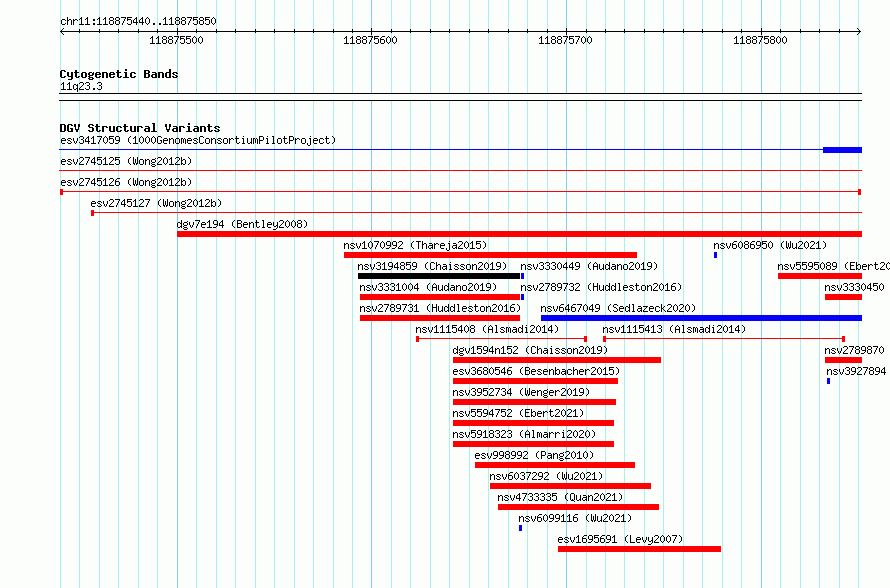
Task: Click the nsv6037292 red bar
Action: pos(570,486)
